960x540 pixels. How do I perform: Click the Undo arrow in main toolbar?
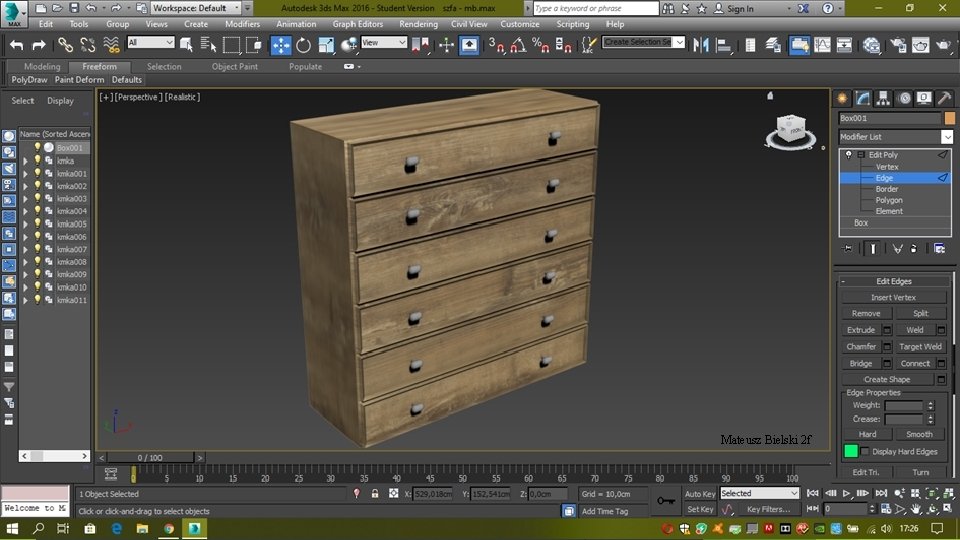[16, 45]
